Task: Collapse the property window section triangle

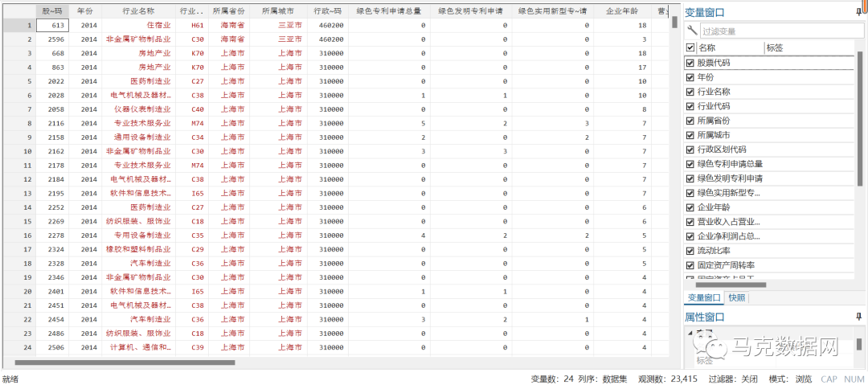Action: tap(690, 333)
